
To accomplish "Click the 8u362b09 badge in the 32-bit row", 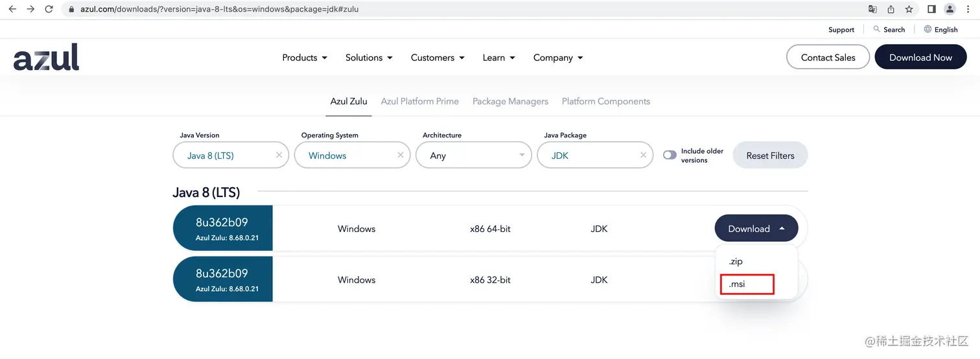I will point(222,279).
